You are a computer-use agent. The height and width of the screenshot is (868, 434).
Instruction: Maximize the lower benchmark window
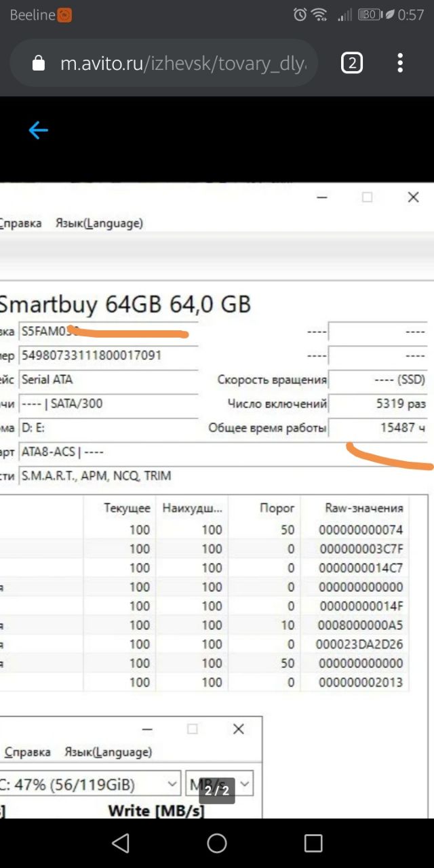click(x=193, y=729)
